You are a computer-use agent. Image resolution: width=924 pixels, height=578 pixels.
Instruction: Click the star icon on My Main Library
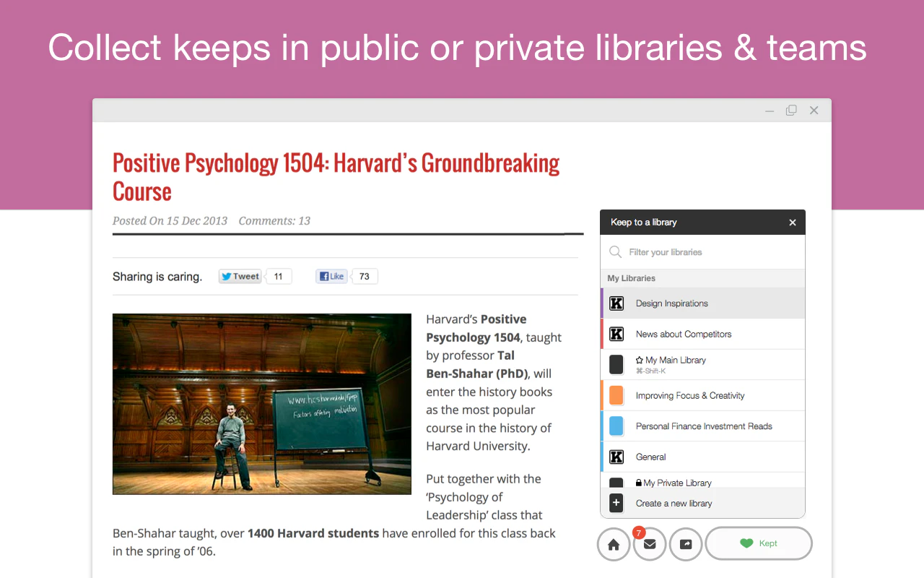click(640, 360)
